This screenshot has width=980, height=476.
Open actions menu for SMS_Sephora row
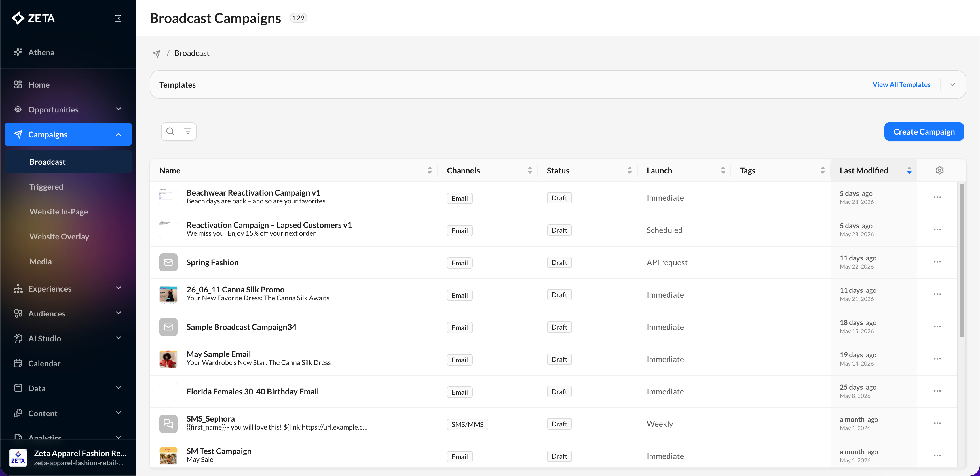click(937, 424)
